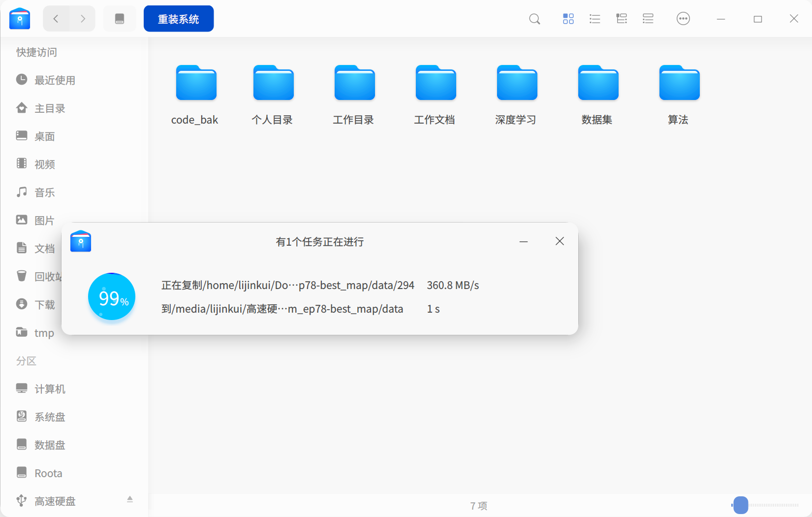Open the more options menu icon
The height and width of the screenshot is (517, 812).
pos(683,19)
